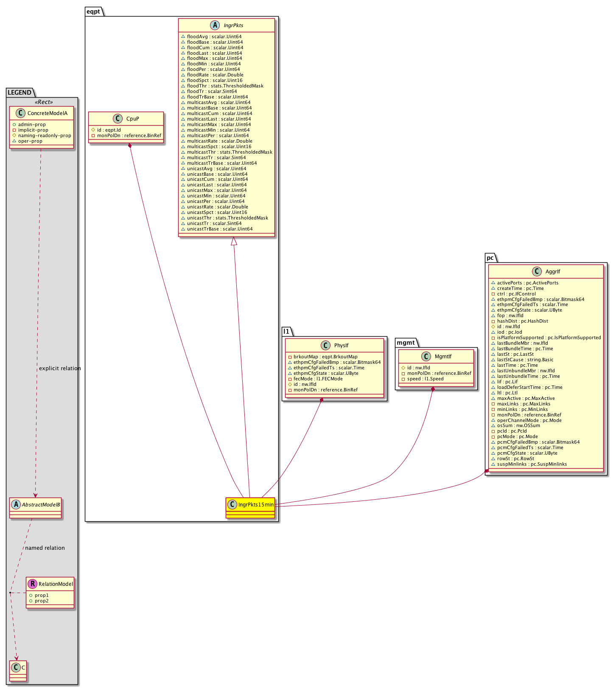Click the "explicit relation" label in the legend
This screenshot has width=616, height=689.
tap(60, 368)
